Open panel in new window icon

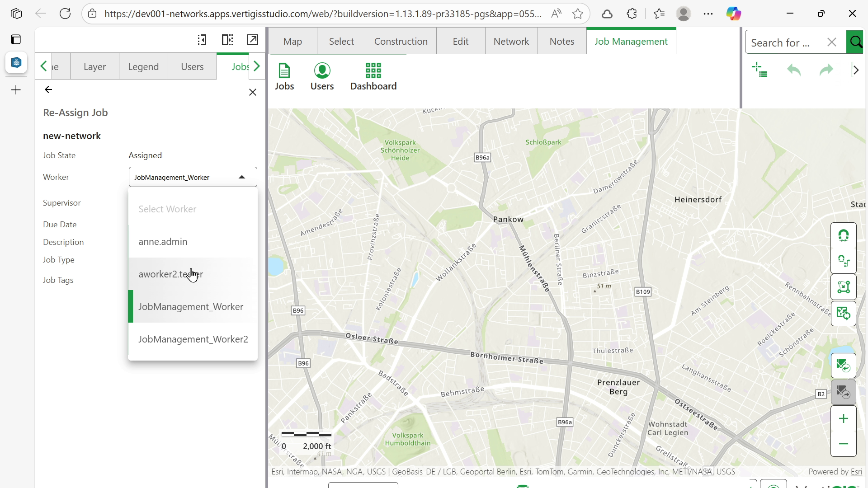click(253, 40)
